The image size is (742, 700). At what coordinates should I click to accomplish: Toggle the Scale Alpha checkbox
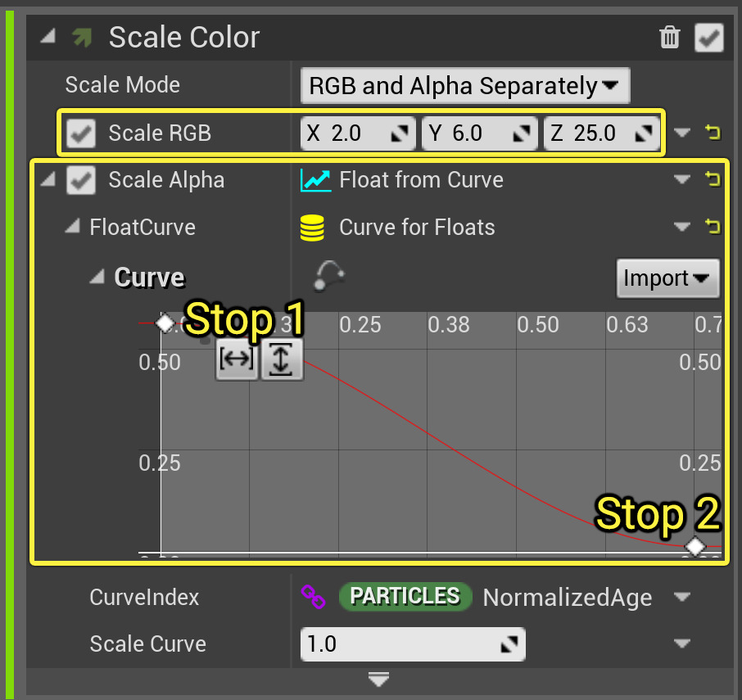[x=81, y=180]
